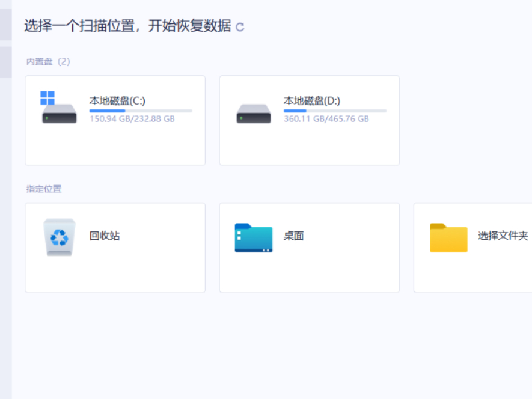The height and width of the screenshot is (399, 532).
Task: Click the D: drive usage progress bar
Action: pyautogui.click(x=335, y=111)
